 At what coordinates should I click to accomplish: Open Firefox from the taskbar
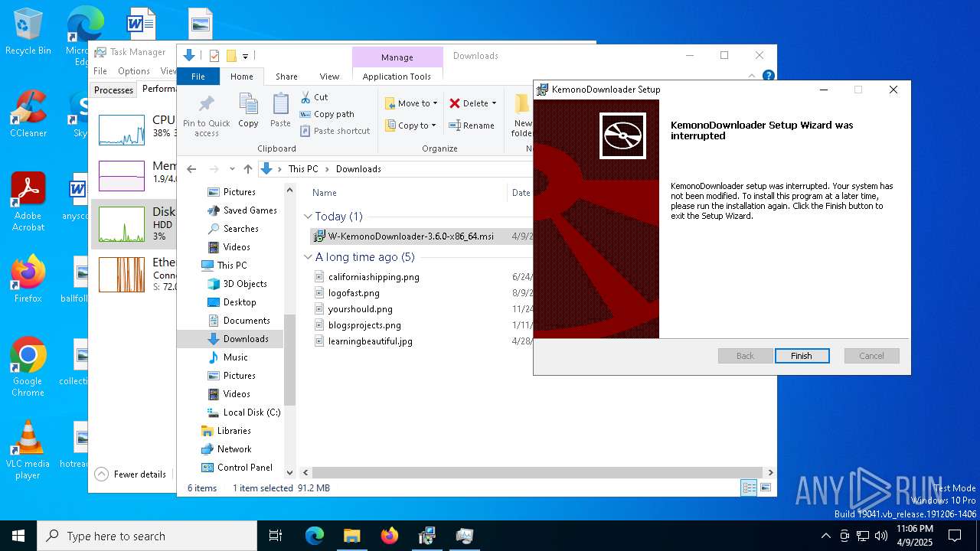click(390, 536)
